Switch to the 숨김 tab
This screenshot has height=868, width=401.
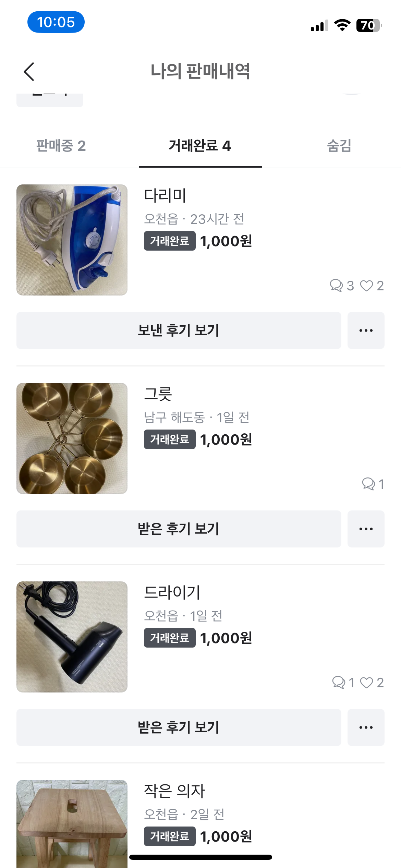pyautogui.click(x=339, y=146)
